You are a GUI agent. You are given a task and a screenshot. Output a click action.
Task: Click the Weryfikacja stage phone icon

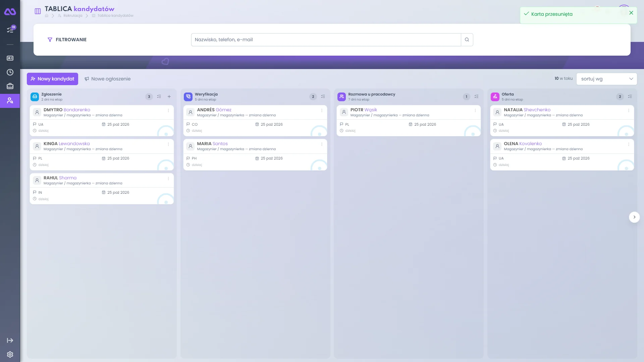tap(188, 97)
